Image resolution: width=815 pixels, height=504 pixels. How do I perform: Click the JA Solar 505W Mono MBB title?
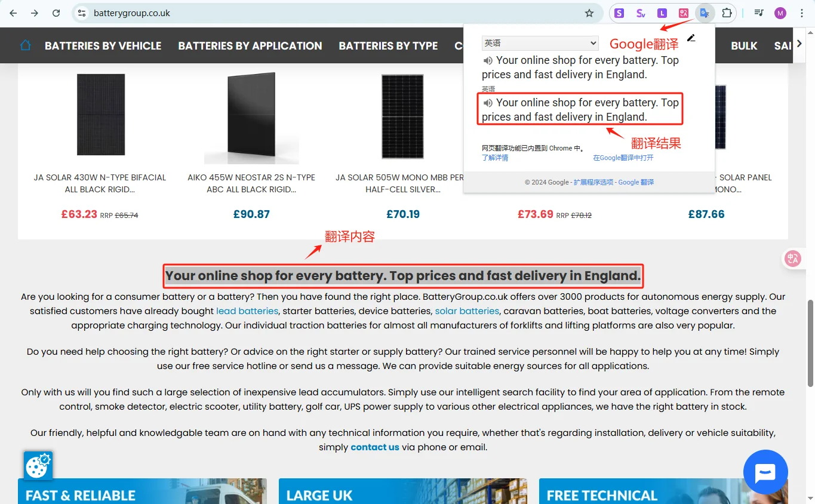(x=399, y=183)
